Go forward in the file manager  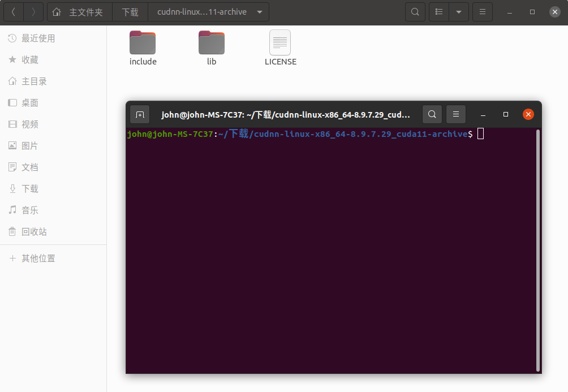pos(33,12)
